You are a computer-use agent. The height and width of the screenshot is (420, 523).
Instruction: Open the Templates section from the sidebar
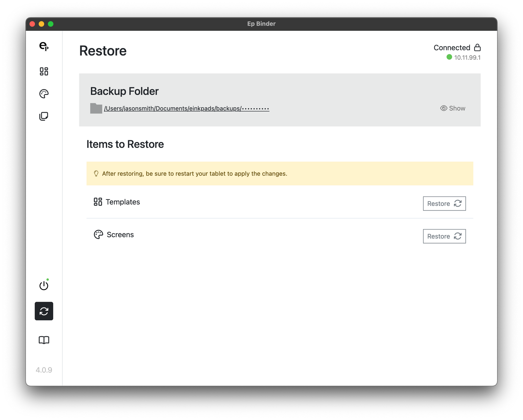(44, 72)
